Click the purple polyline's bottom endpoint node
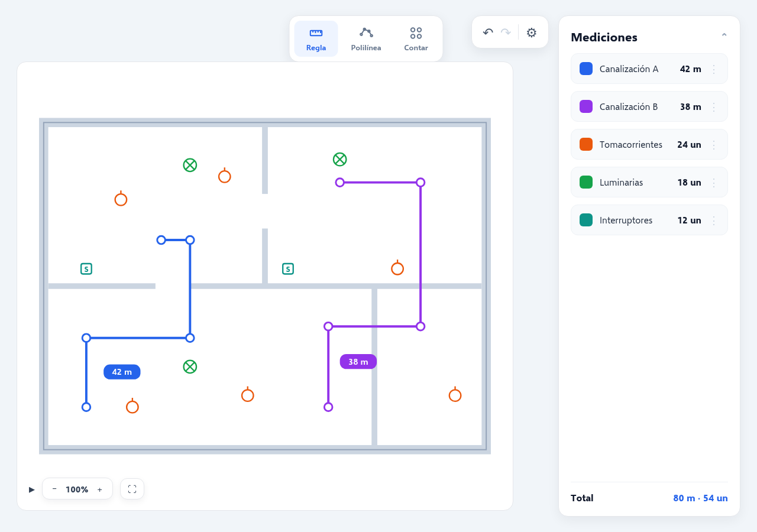This screenshot has width=757, height=532. pos(328,407)
